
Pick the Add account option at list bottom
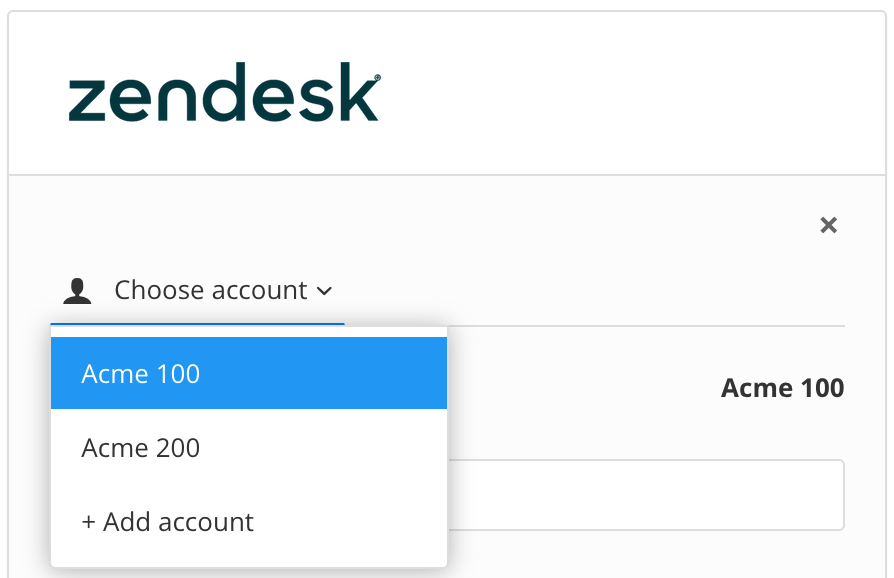point(166,521)
